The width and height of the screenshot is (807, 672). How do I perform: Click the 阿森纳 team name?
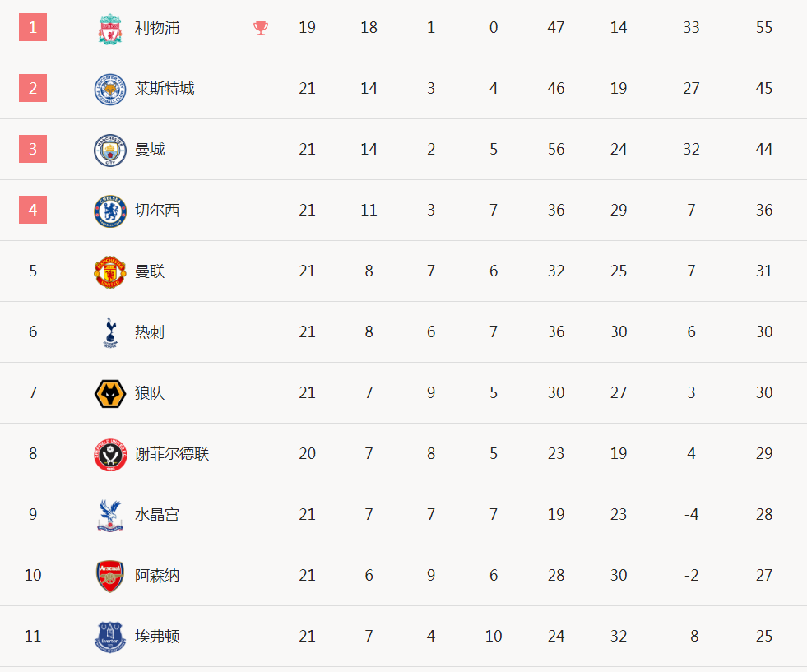pyautogui.click(x=157, y=576)
